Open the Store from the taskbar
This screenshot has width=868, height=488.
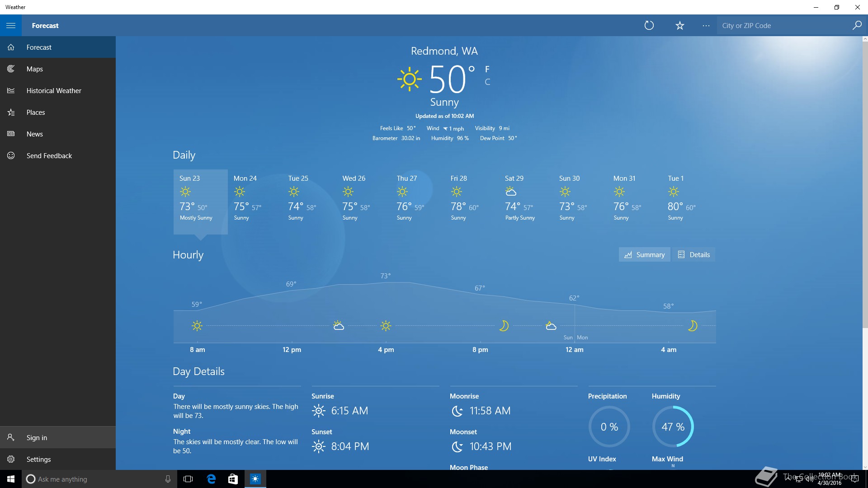(x=233, y=479)
